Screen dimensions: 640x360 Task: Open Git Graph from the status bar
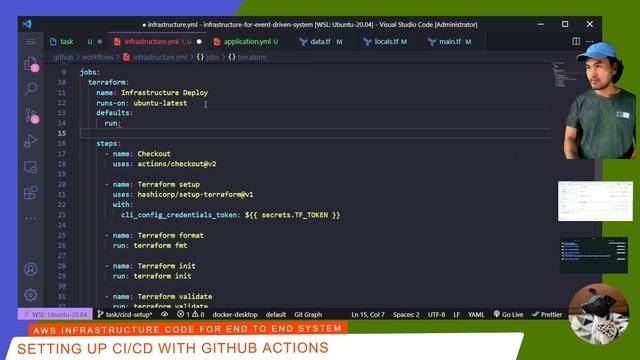(x=308, y=314)
